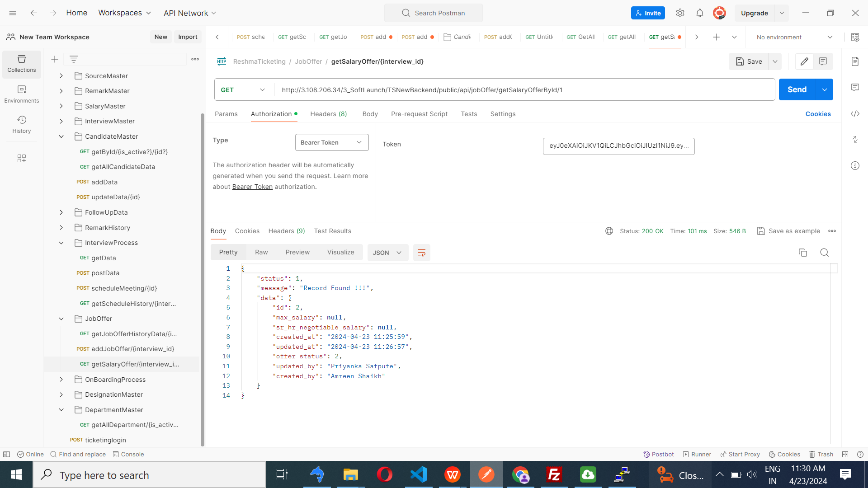Open the request info icon
The image size is (868, 488).
point(855,166)
